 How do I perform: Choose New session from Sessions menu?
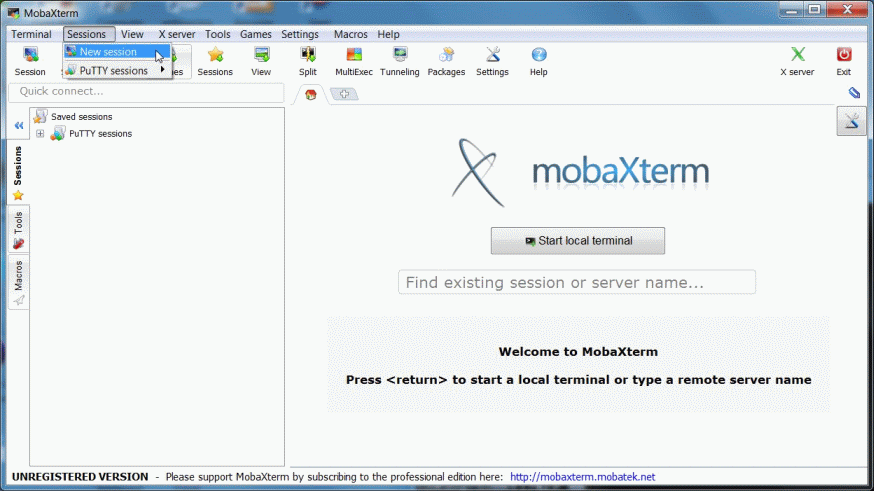(x=117, y=52)
